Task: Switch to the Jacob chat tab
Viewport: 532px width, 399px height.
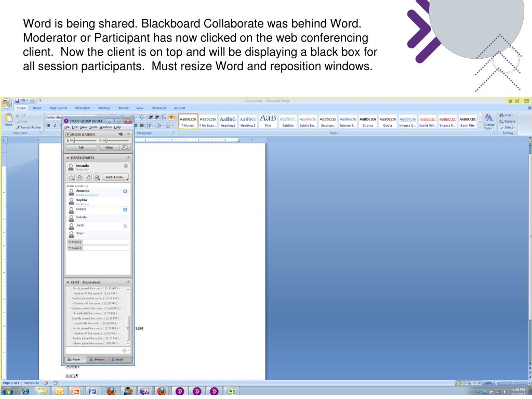Action: point(119,360)
